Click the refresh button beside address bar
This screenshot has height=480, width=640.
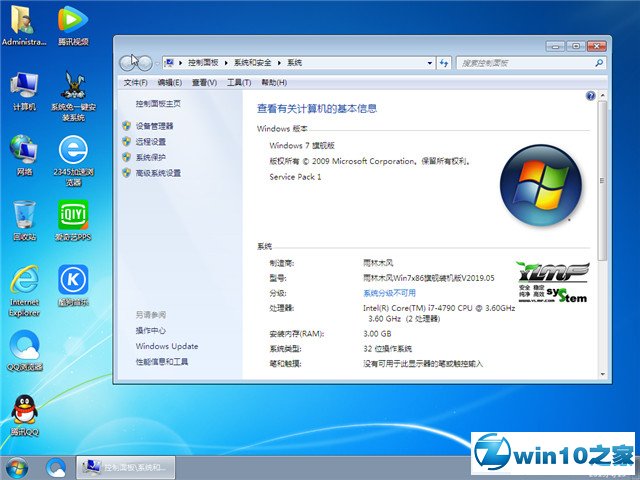pyautogui.click(x=444, y=63)
